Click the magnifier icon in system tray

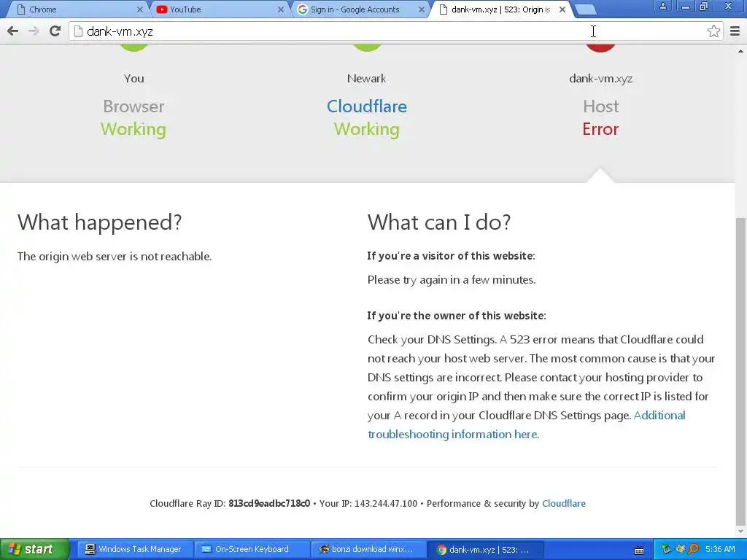(x=693, y=549)
